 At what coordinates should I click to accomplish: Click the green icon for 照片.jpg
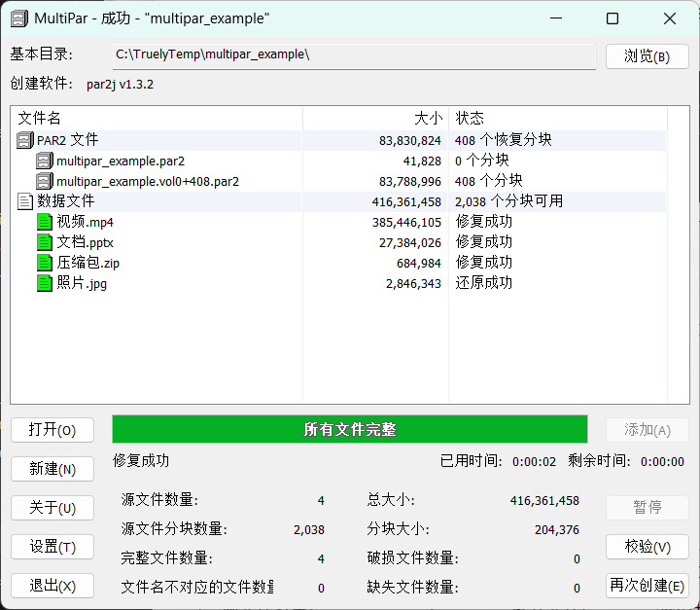point(45,283)
